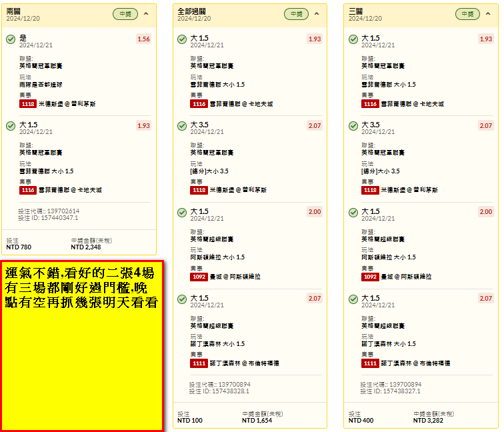Screen dimensions: 504x432
Task: Click stake NTD 780
Action: click(19, 247)
